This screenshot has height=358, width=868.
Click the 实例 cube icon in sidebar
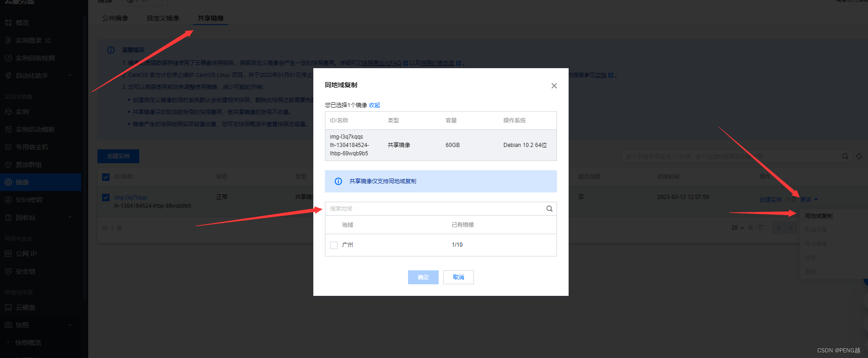pyautogui.click(x=8, y=112)
